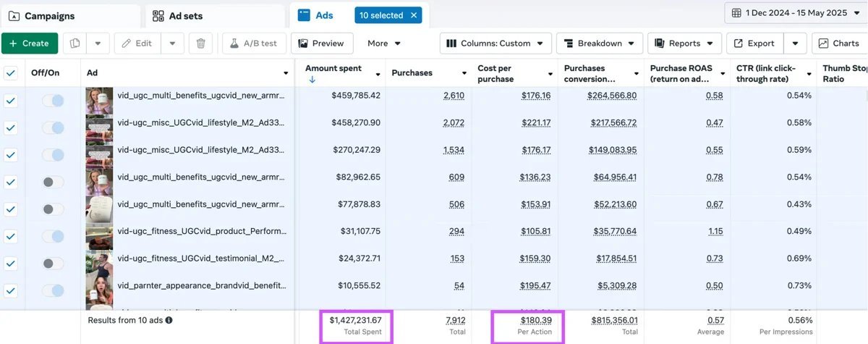Turn off the ad with $31,107.75 spent

[53, 236]
